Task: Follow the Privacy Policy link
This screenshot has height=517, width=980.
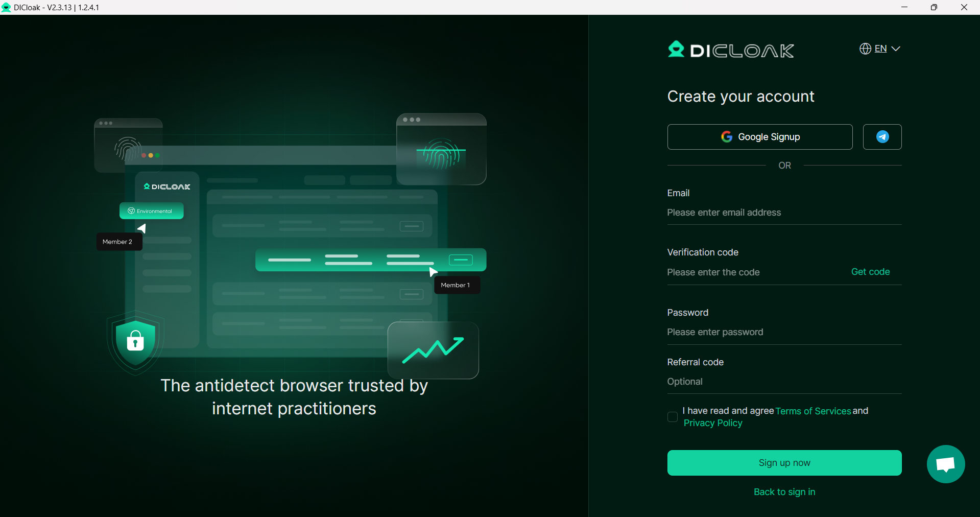Action: pos(712,423)
